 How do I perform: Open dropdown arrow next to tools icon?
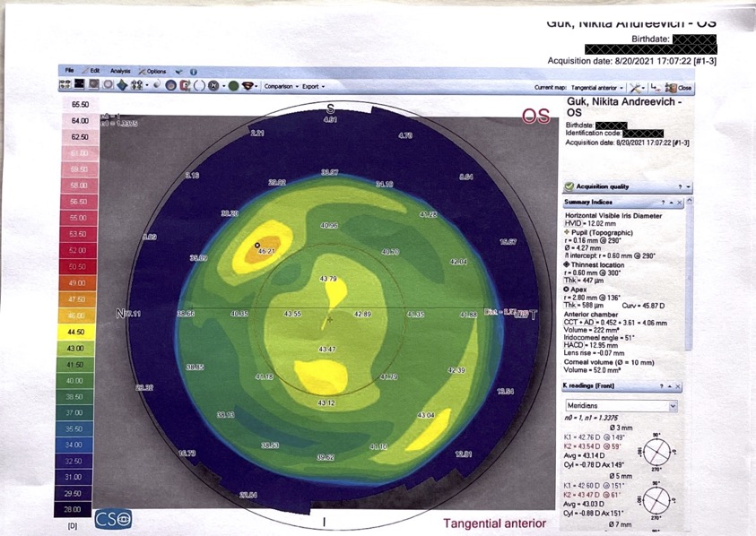(644, 88)
